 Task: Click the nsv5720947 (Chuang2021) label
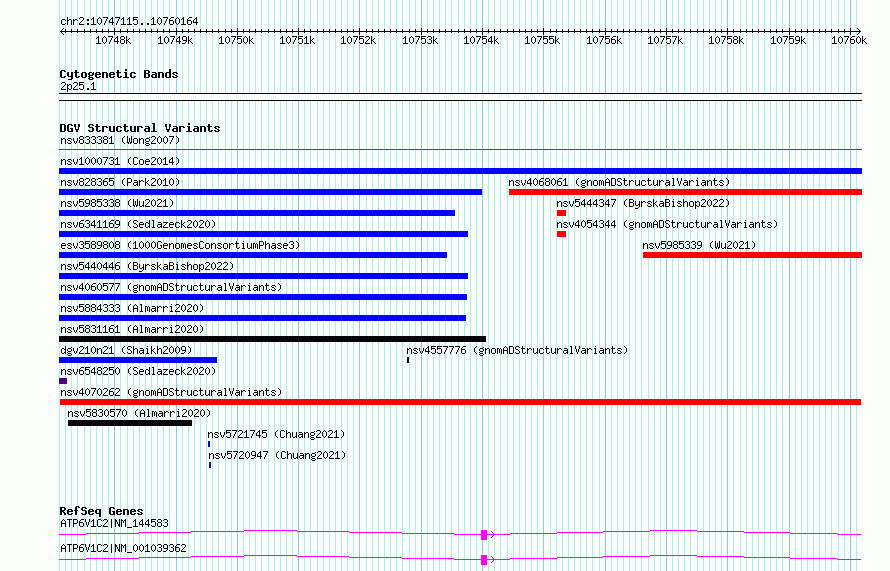coord(277,455)
